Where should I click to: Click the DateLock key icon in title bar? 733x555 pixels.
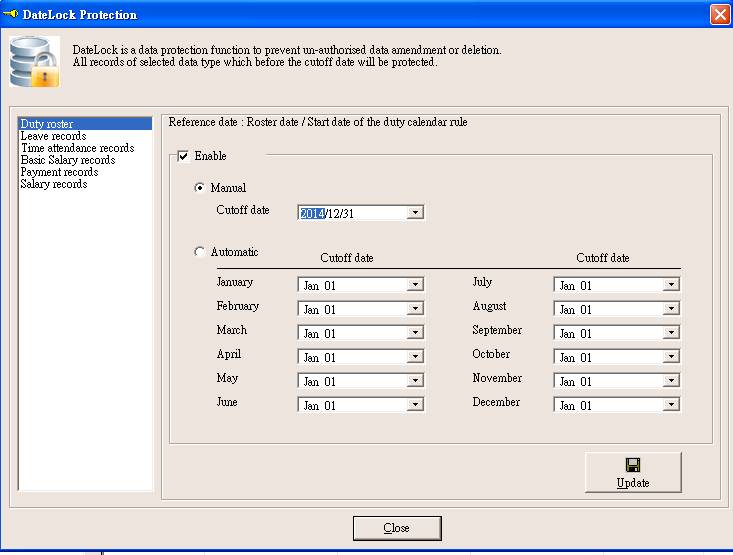click(11, 14)
